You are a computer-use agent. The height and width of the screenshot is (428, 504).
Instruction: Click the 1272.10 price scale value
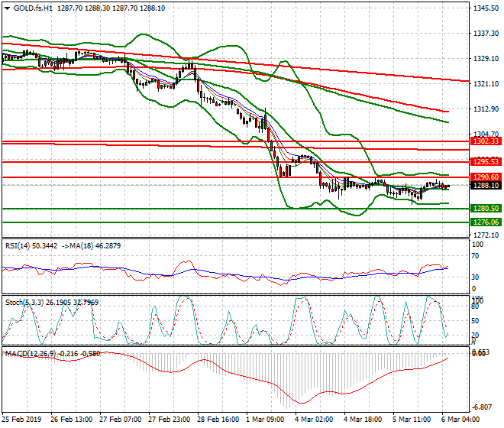(x=486, y=235)
